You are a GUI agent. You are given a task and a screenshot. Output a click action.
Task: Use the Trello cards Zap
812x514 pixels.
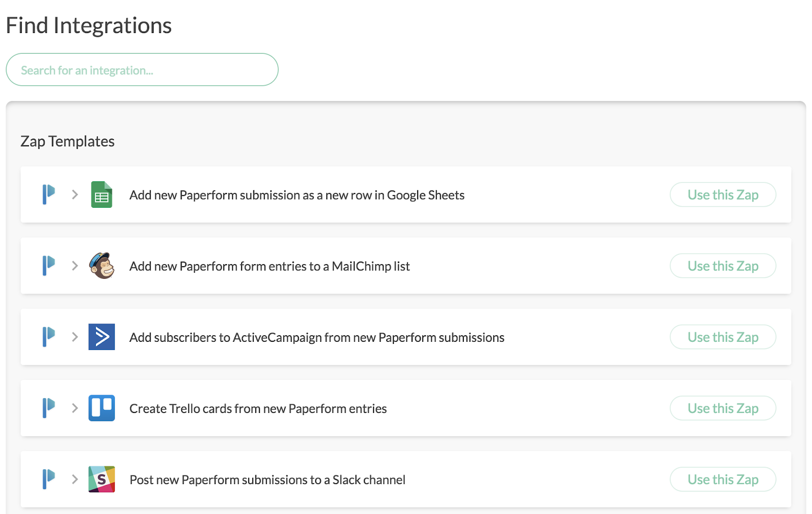(723, 408)
